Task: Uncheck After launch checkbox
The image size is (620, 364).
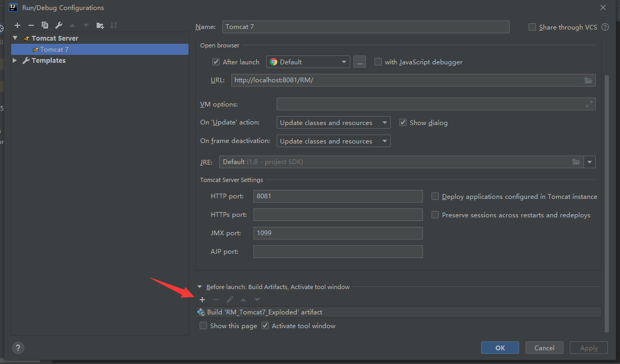Action: click(216, 62)
